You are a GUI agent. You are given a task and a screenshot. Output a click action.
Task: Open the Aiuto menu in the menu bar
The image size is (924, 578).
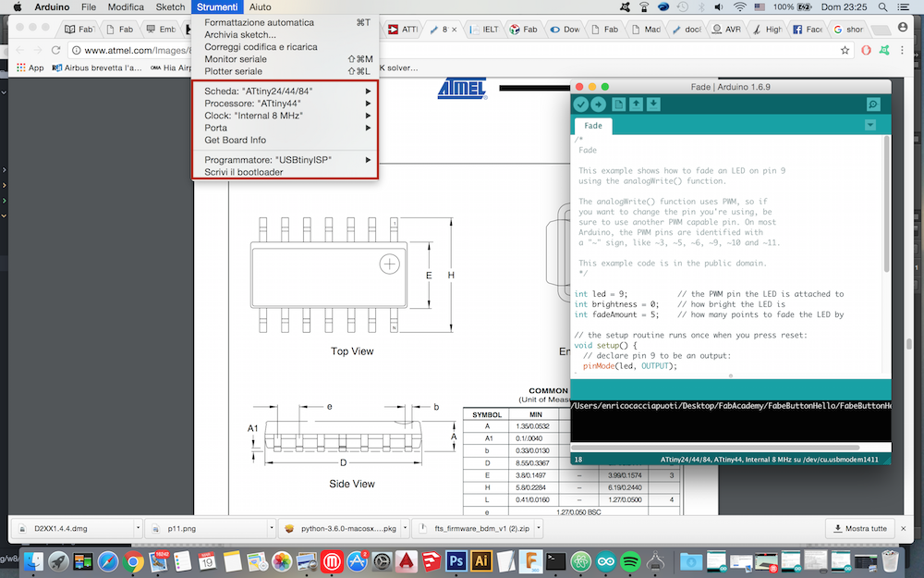pyautogui.click(x=260, y=7)
